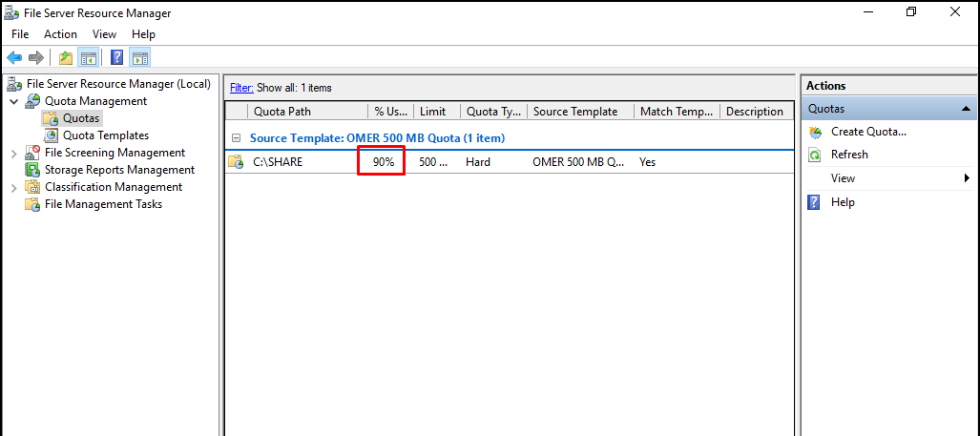Click View entry in Actions pane

click(843, 178)
